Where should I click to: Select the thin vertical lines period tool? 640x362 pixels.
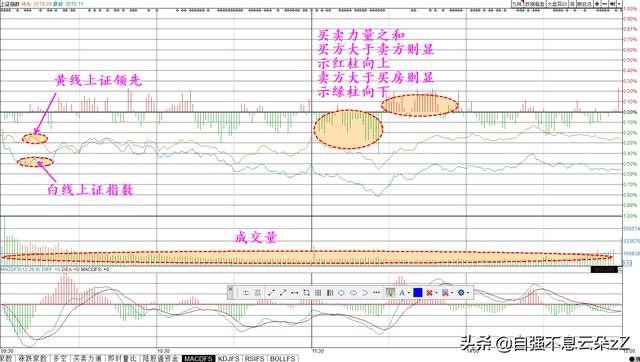click(x=318, y=293)
